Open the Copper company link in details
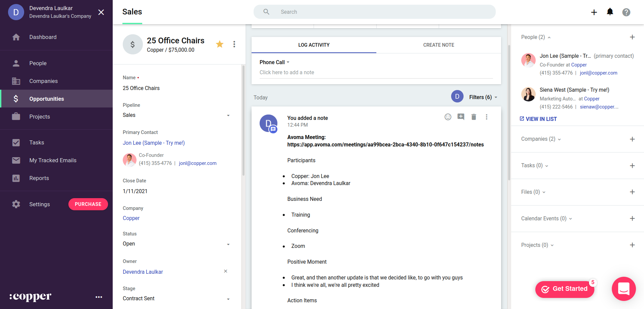The width and height of the screenshot is (644, 309). point(131,218)
